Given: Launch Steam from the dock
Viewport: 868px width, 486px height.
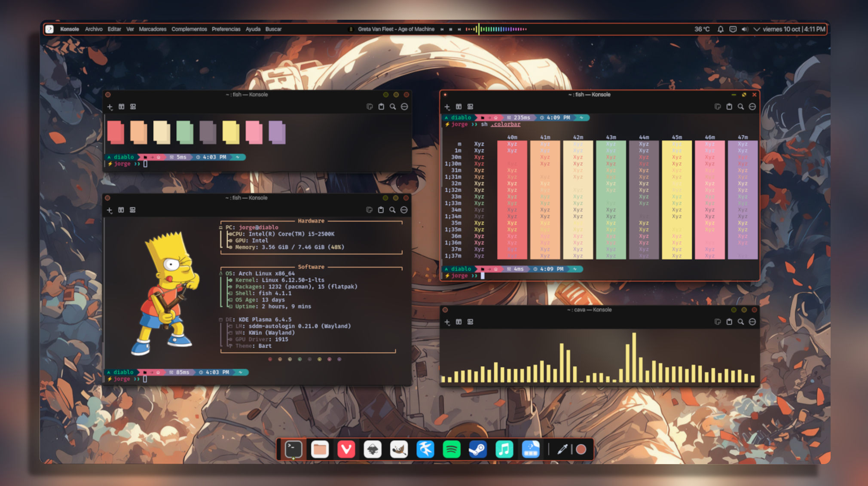Looking at the screenshot, I should point(477,449).
